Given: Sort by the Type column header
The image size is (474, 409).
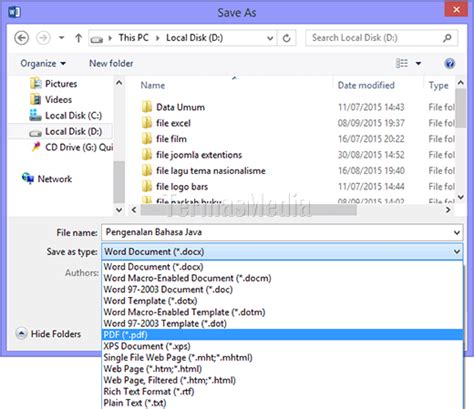Looking at the screenshot, I should pyautogui.click(x=438, y=86).
